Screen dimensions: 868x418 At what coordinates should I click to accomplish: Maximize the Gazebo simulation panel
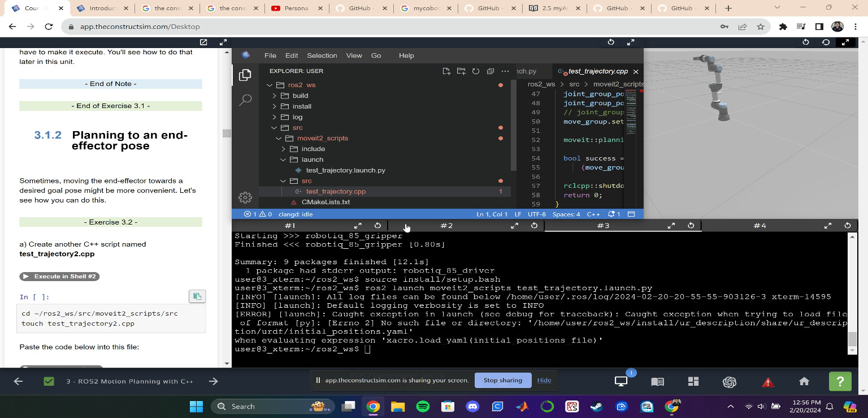845,42
